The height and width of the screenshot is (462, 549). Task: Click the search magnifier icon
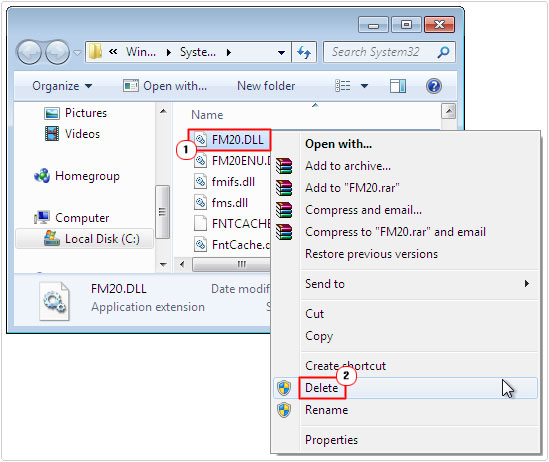point(443,52)
